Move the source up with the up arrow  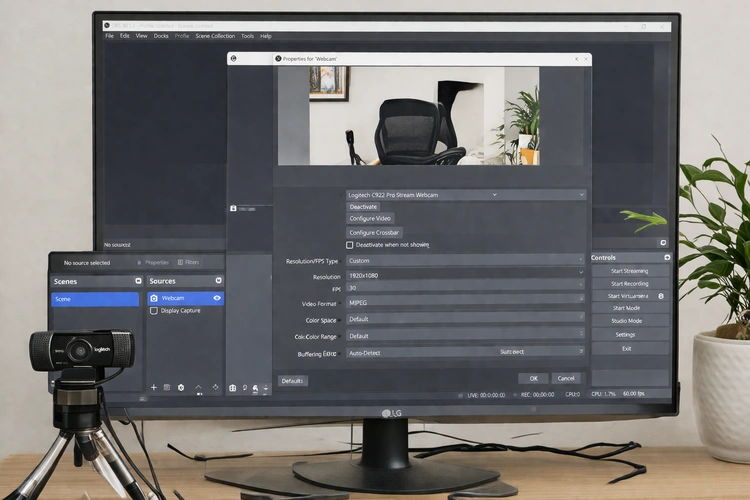(x=199, y=387)
